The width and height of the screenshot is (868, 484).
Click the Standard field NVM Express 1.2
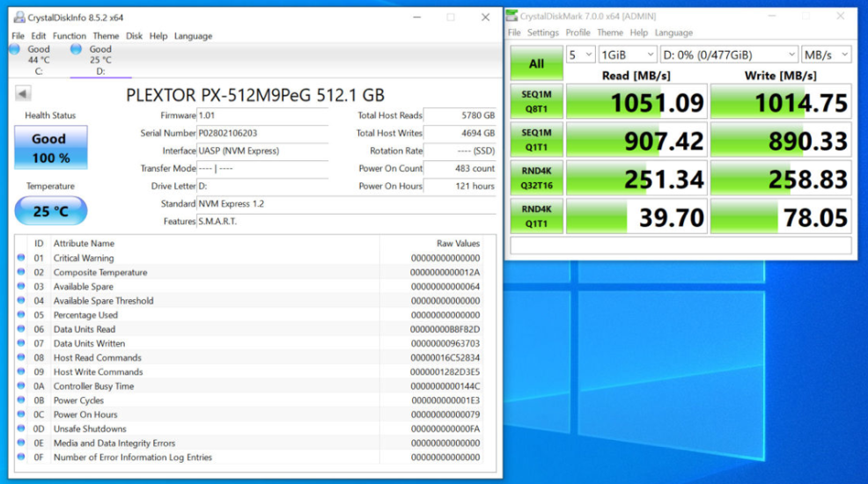346,203
